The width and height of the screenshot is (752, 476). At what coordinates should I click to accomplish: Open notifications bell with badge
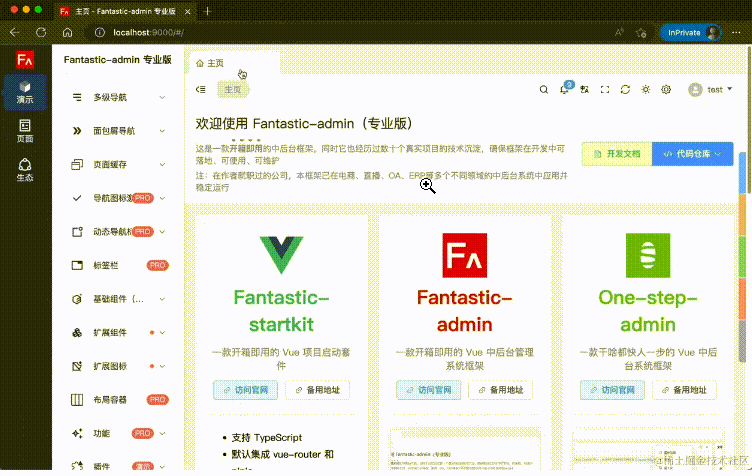click(x=565, y=89)
